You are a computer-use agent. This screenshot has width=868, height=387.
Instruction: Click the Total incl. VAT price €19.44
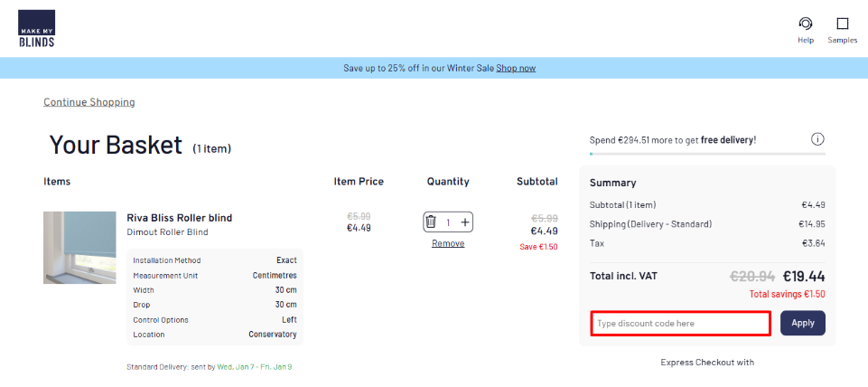pyautogui.click(x=803, y=277)
